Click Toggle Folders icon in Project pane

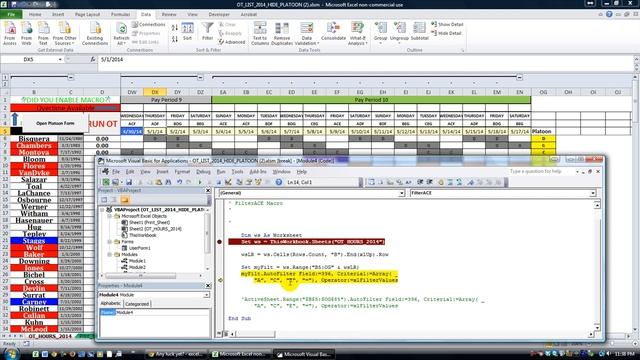(124, 200)
